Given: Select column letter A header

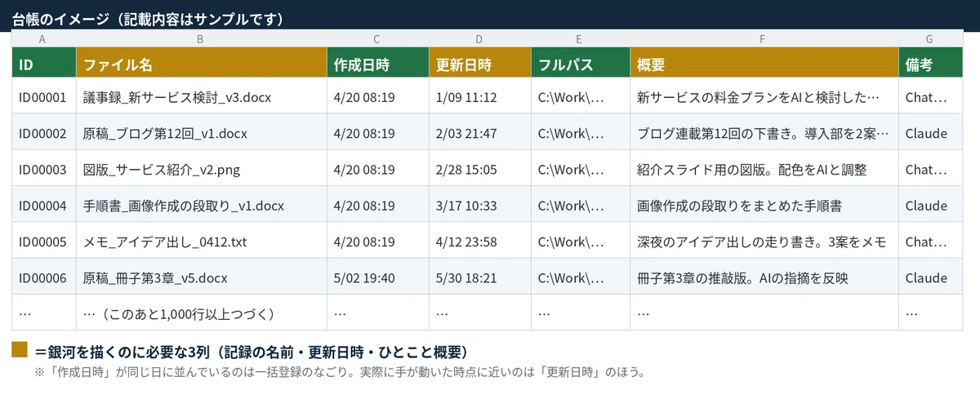Looking at the screenshot, I should click(x=42, y=39).
